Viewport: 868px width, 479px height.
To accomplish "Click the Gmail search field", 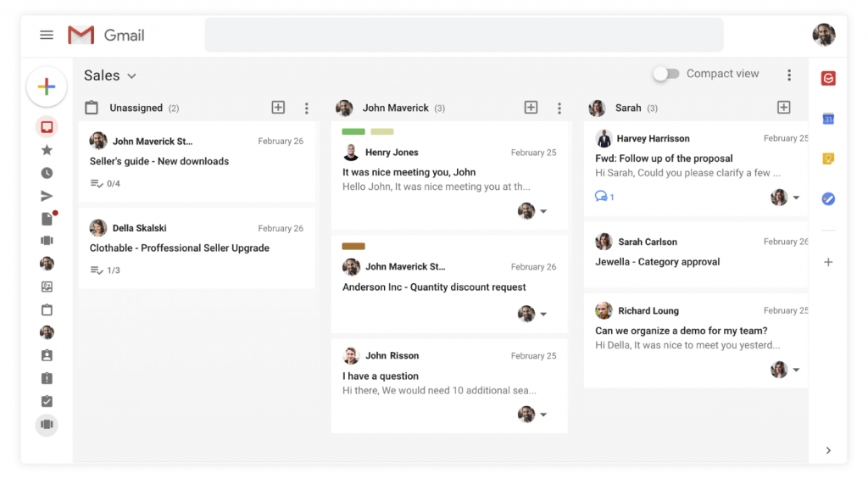I will click(464, 35).
